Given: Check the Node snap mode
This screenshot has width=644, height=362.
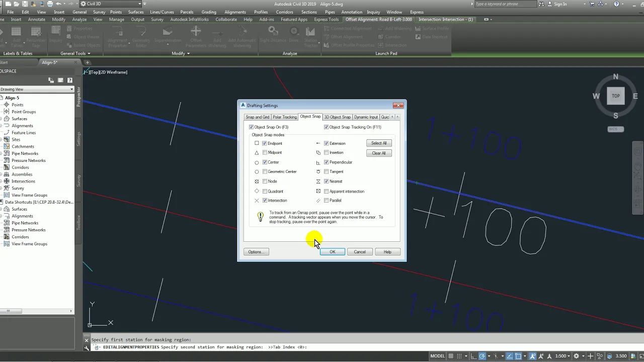Looking at the screenshot, I should pyautogui.click(x=265, y=181).
